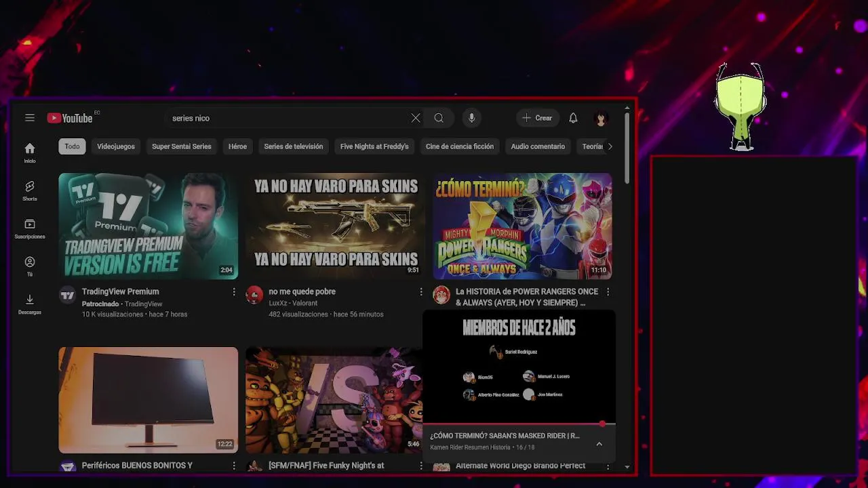Open options menu for TradingView Premium video
This screenshot has height=488, width=868.
pos(234,291)
